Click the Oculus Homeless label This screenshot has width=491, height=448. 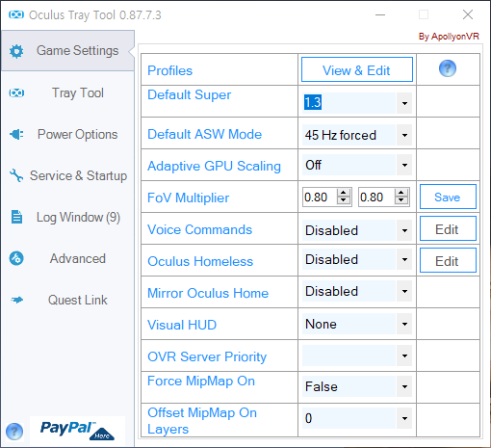point(200,261)
